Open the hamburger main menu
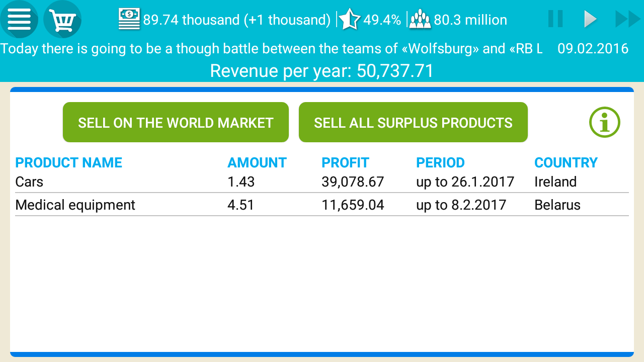The width and height of the screenshot is (644, 362). (x=19, y=20)
